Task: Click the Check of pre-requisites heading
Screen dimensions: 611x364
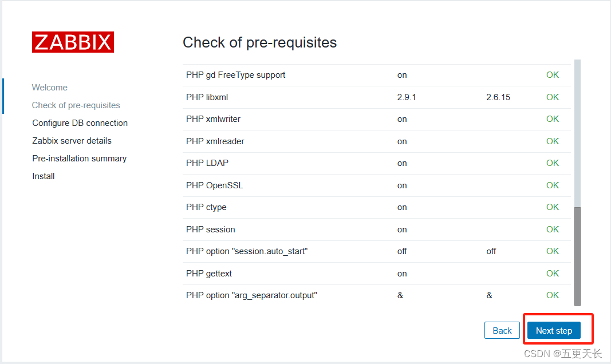Action: [x=259, y=42]
